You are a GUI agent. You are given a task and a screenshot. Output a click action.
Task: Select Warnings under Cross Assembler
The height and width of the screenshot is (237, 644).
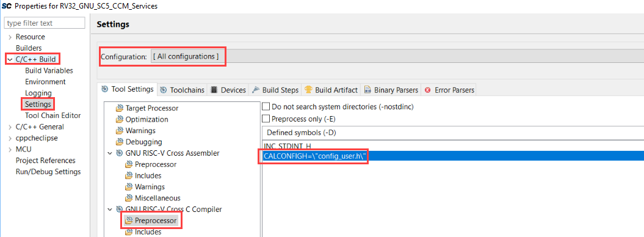tap(150, 187)
